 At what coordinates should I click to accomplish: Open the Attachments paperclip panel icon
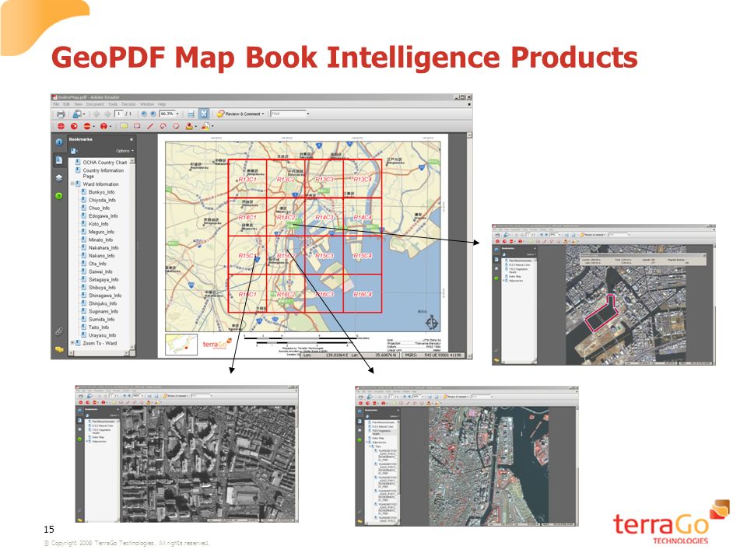[59, 331]
